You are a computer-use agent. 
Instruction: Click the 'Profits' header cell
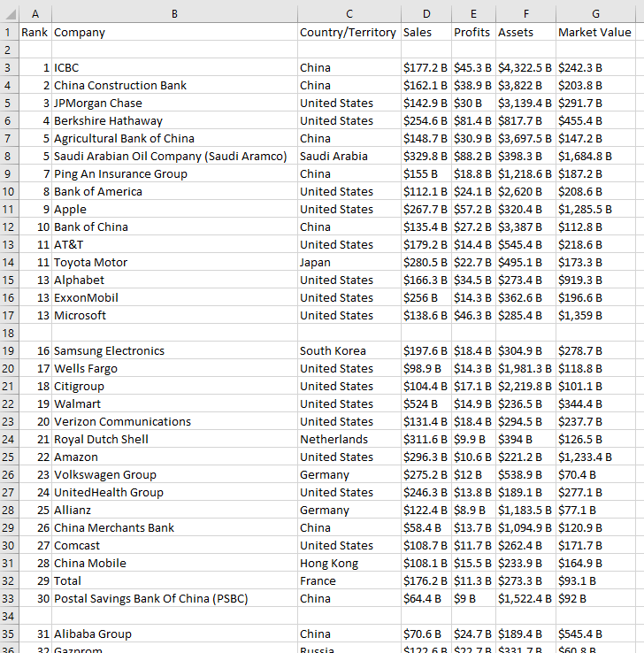click(474, 32)
